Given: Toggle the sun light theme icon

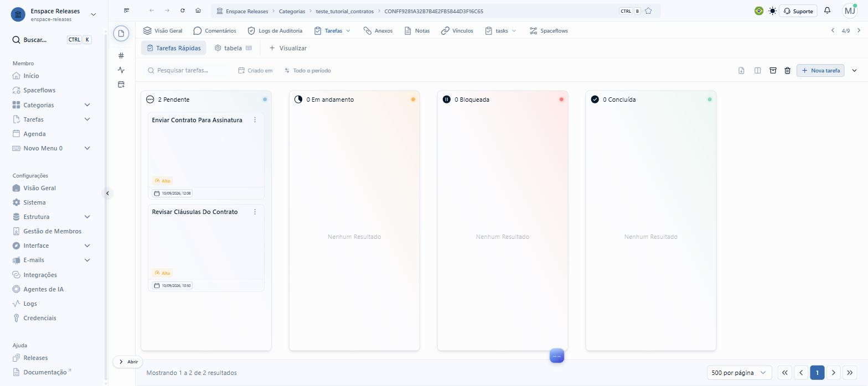Looking at the screenshot, I should (x=773, y=11).
